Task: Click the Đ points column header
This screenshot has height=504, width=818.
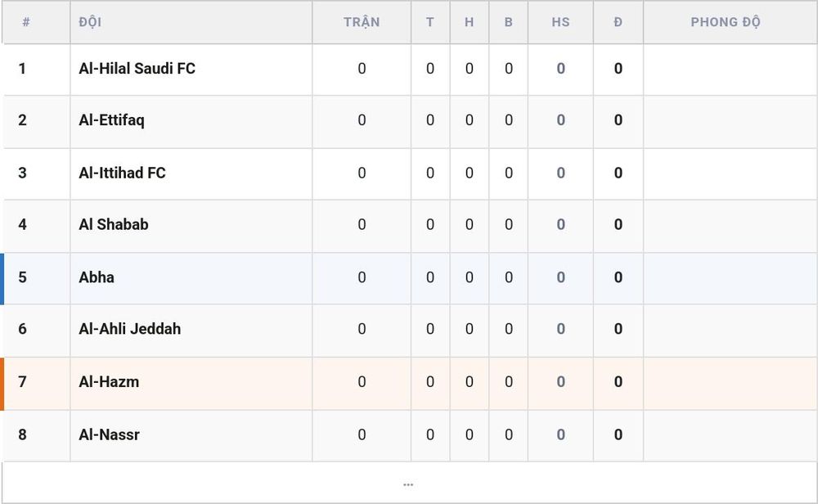Action: pos(618,22)
